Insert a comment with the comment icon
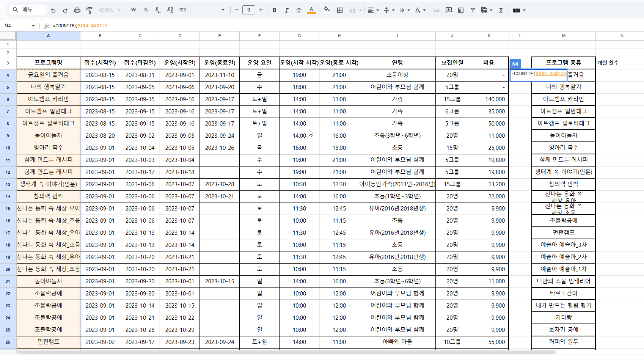Image resolution: width=644 pixels, height=355 pixels. click(449, 10)
